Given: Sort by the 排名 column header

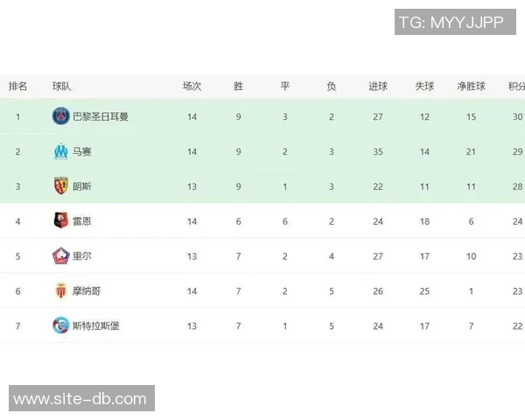Looking at the screenshot, I should [x=17, y=87].
